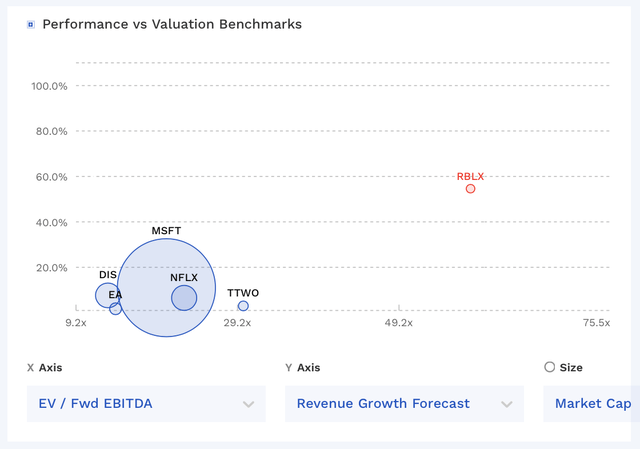The height and width of the screenshot is (449, 640).
Task: Click the Y Axis label
Action: (x=303, y=368)
